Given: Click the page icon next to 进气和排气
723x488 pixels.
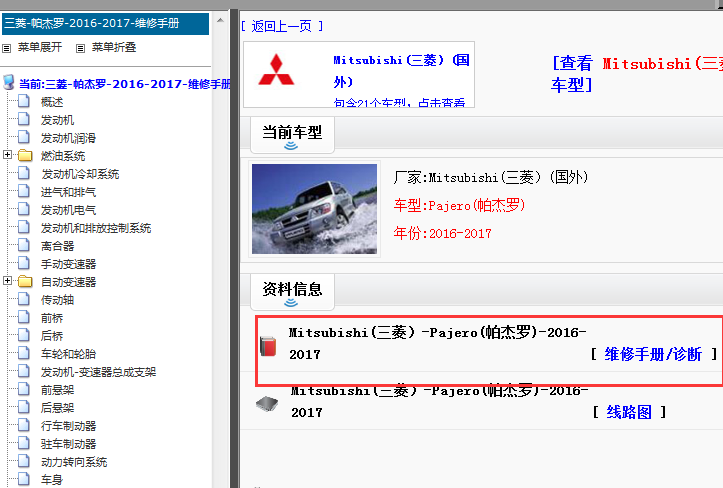Looking at the screenshot, I should pos(24,191).
